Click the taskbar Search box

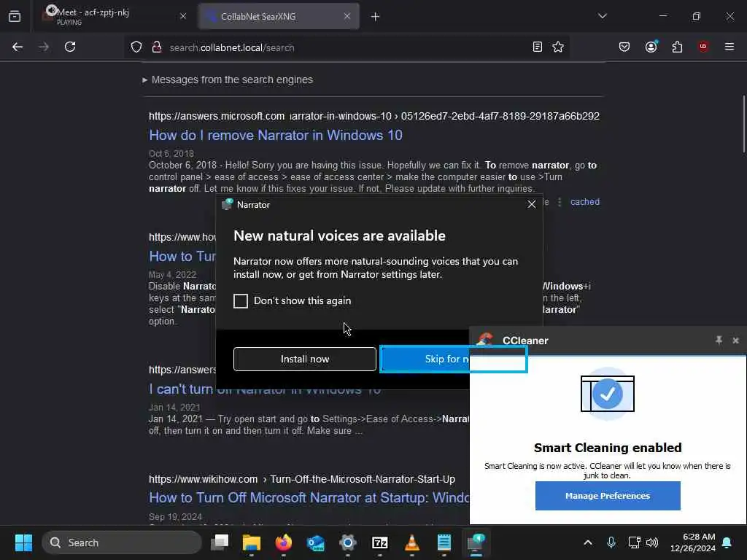coord(122,542)
